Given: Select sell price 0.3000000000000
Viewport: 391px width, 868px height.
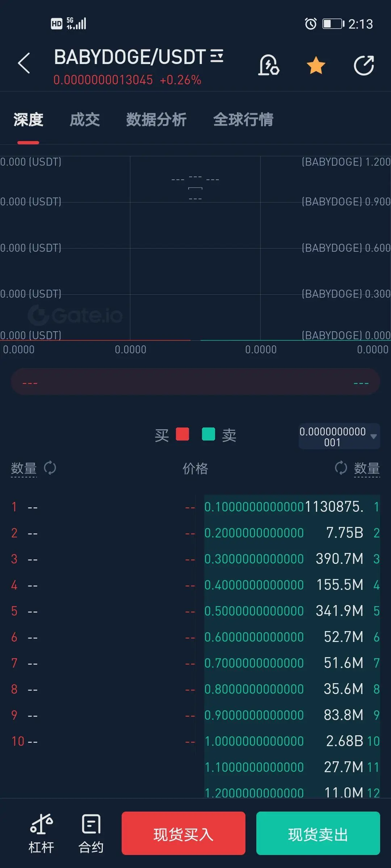Looking at the screenshot, I should 254,559.
